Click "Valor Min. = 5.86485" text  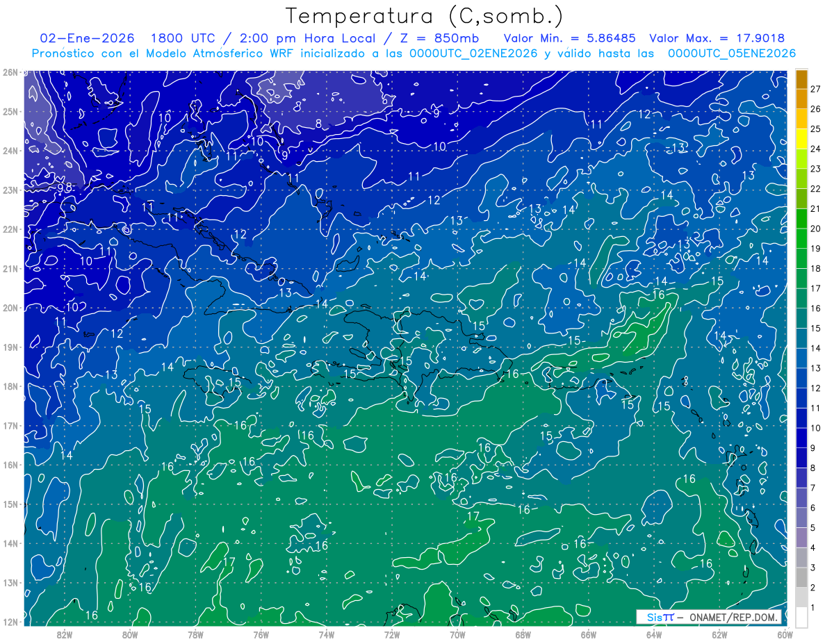[x=570, y=38]
